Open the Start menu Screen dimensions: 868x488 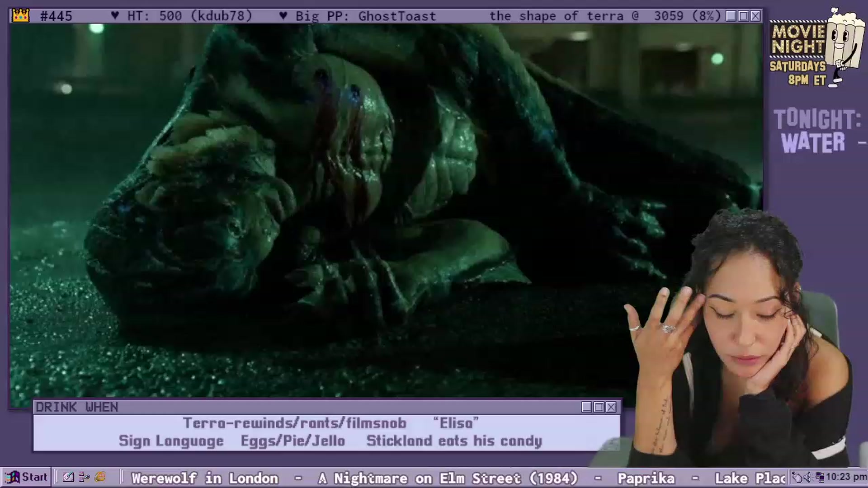pos(26,477)
